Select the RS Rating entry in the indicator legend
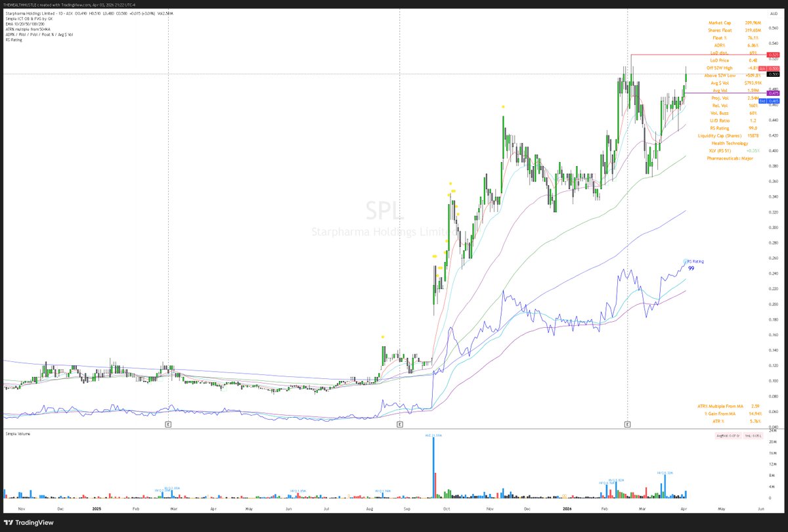The image size is (788, 532). click(12, 39)
